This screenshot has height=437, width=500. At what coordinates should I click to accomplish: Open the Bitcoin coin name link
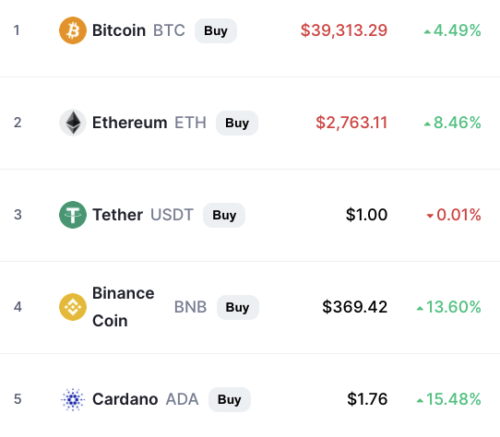tap(119, 30)
